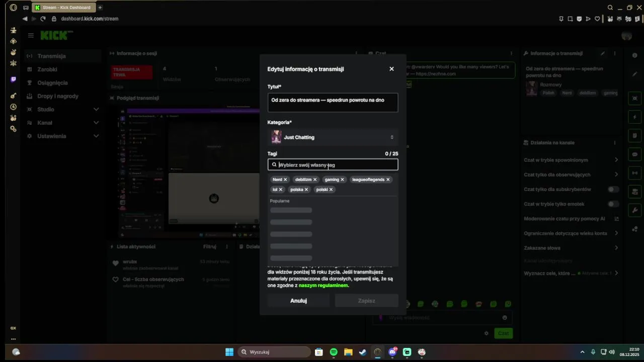Open Działania na kanale options menu
The image size is (644, 362).
[614, 143]
